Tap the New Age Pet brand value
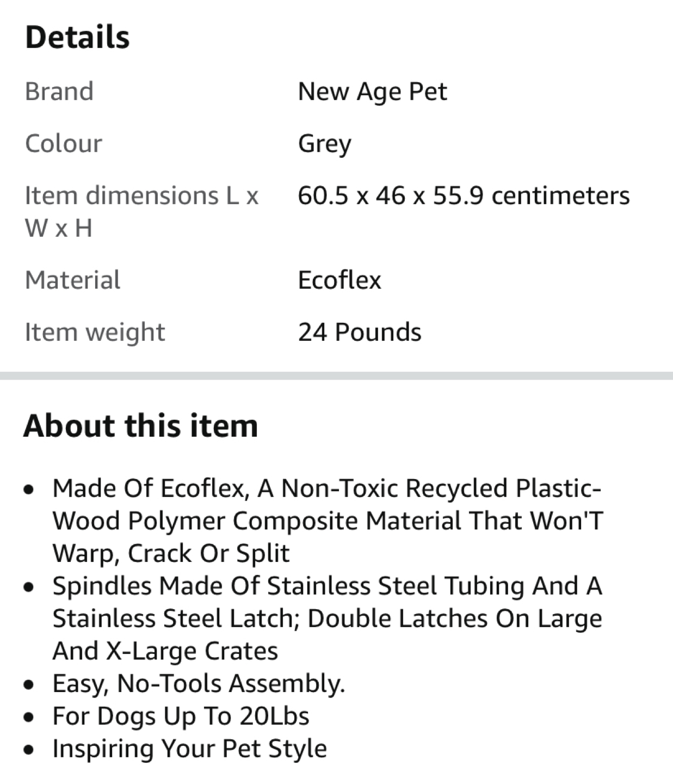 pos(372,91)
